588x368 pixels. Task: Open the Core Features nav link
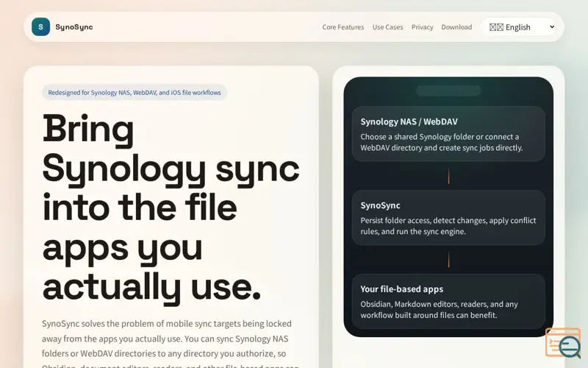click(x=343, y=27)
